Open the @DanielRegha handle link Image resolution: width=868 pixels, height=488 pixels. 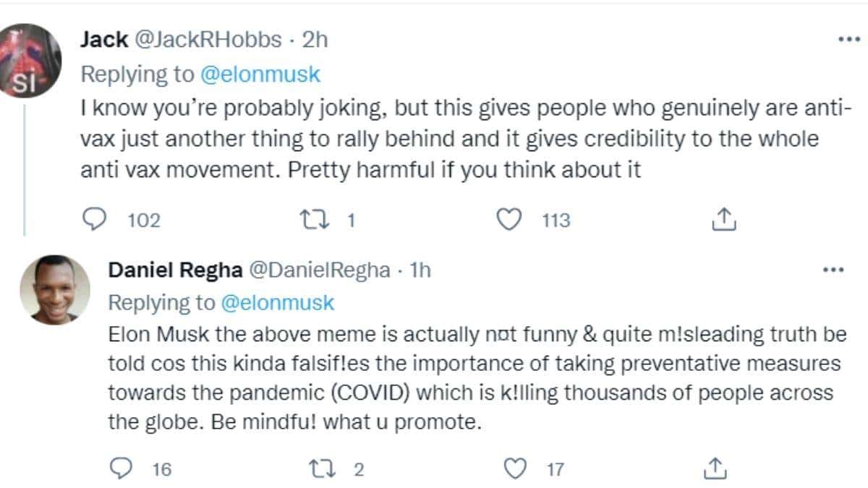coord(322,270)
